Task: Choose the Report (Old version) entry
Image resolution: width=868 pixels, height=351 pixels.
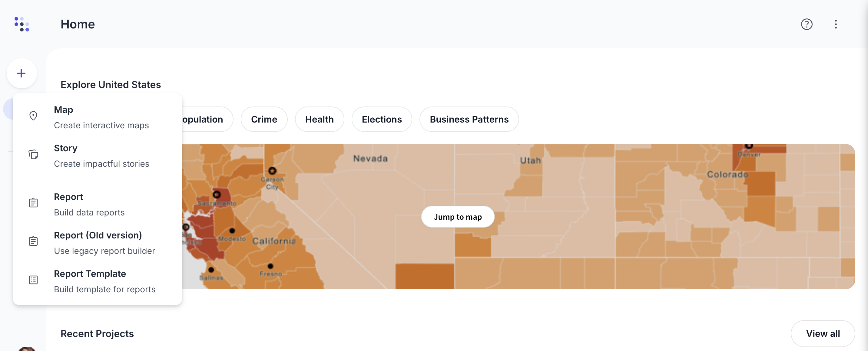Action: point(104,243)
